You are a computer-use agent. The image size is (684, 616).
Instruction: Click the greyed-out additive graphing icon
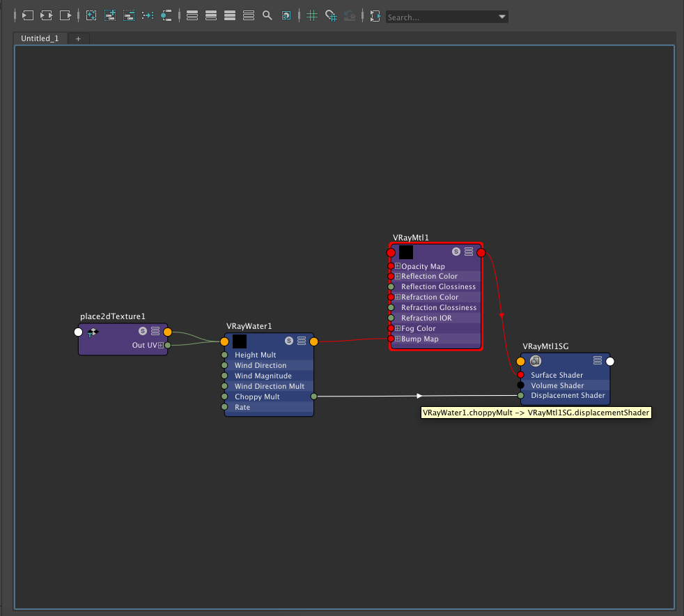[350, 16]
